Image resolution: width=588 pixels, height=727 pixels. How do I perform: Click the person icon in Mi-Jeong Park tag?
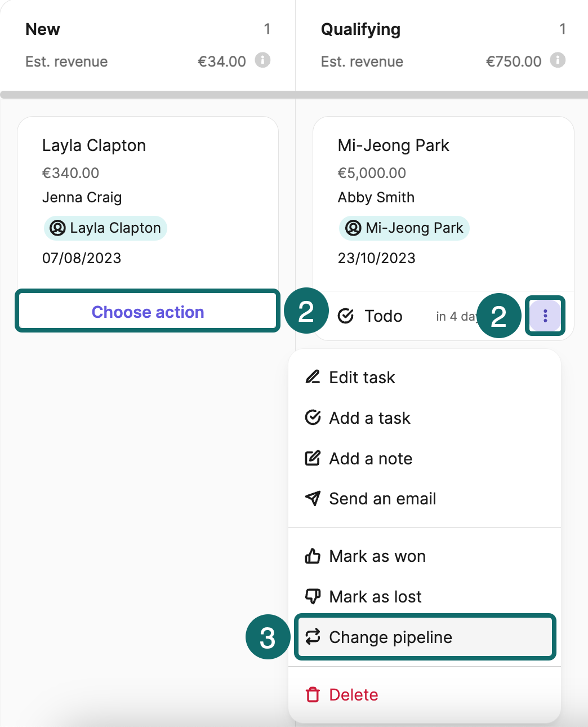tap(353, 228)
